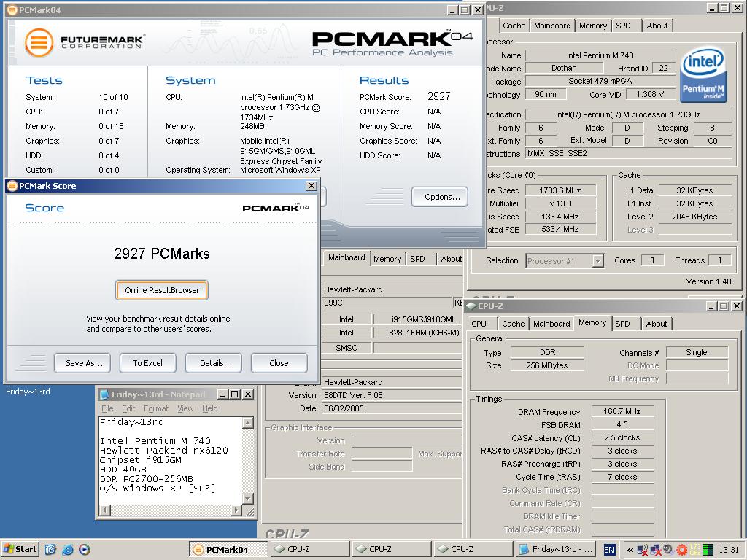This screenshot has width=747, height=560.
Task: Click PCMark04 window title bar icon
Action: [x=12, y=10]
